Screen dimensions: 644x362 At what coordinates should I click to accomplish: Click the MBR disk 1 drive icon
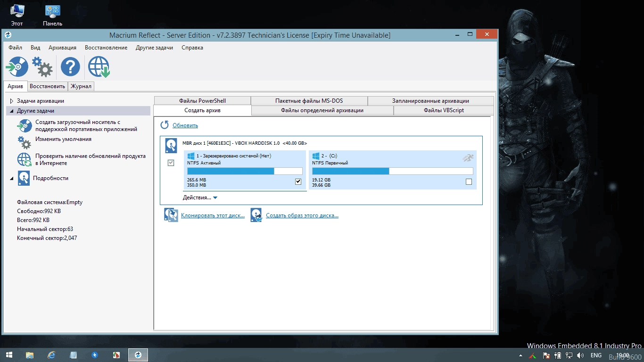coord(171,146)
